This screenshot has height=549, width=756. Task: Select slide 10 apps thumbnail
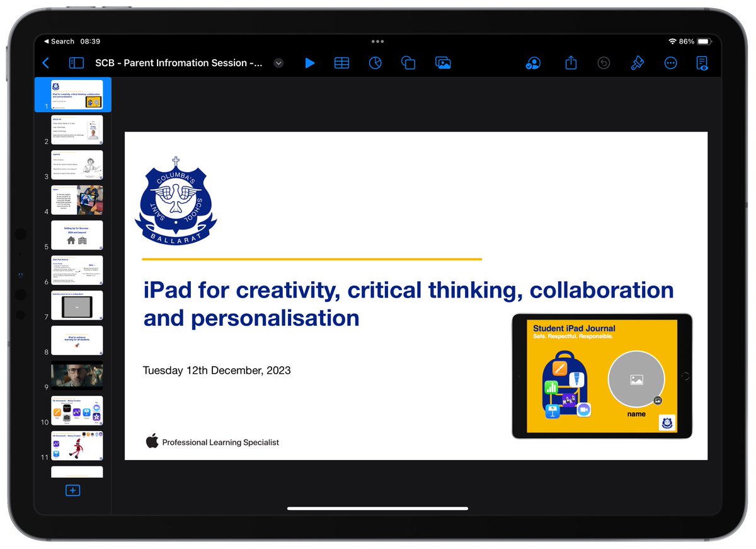pyautogui.click(x=77, y=411)
